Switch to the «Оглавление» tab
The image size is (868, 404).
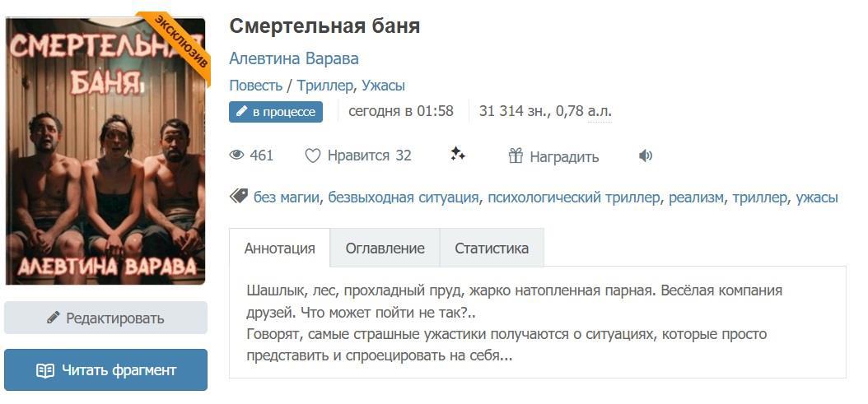(385, 248)
